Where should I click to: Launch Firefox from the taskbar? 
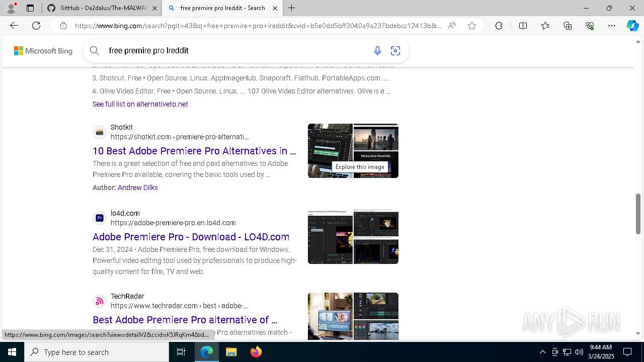[x=256, y=352]
